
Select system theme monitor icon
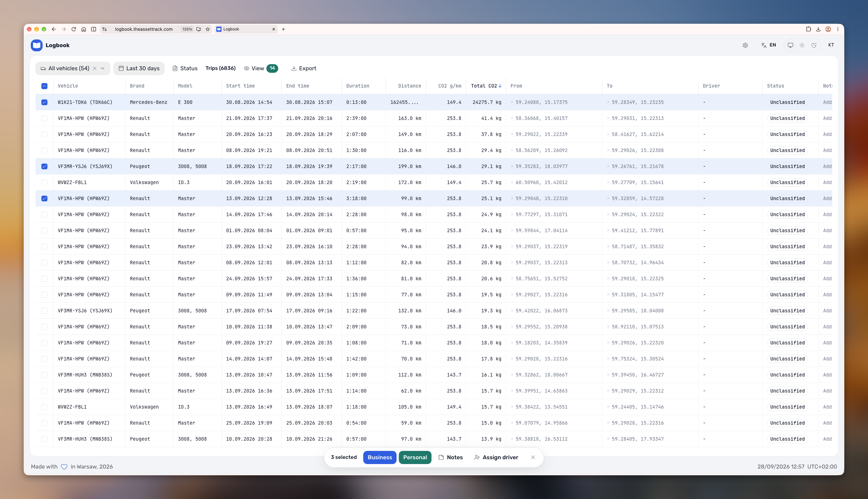(790, 45)
